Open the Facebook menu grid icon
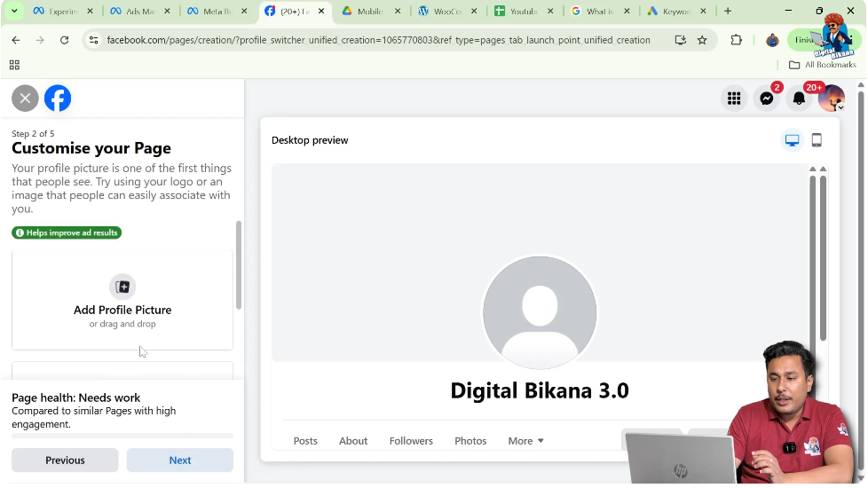 point(734,98)
